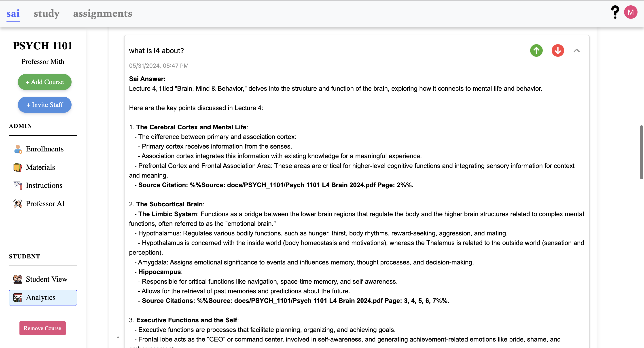Image resolution: width=644 pixels, height=348 pixels.
Task: Click the Instructions sidebar icon
Action: coord(18,185)
